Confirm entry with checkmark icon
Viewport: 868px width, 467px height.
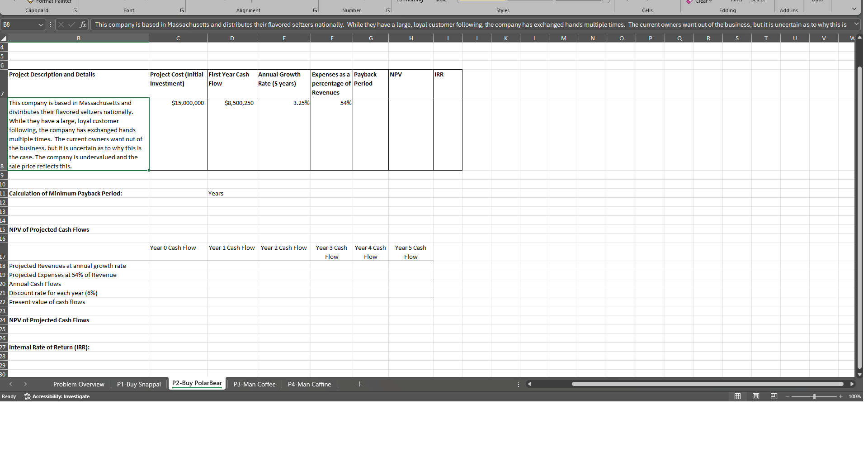[x=71, y=25]
